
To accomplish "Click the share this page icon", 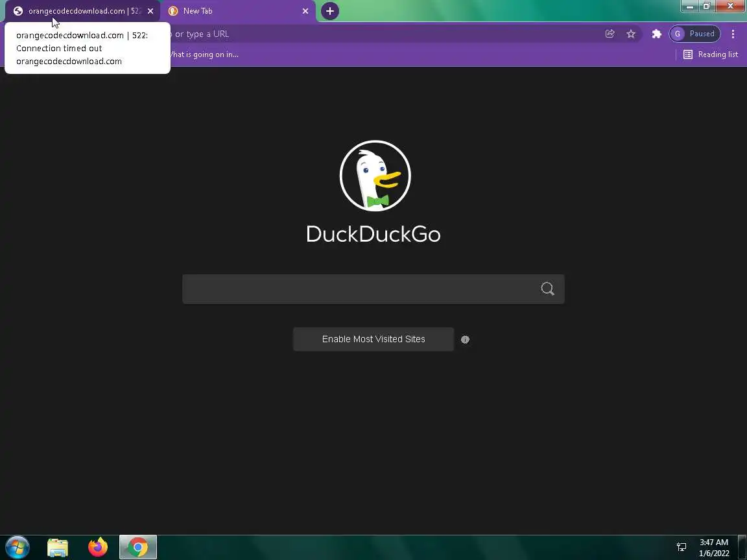I will point(610,34).
